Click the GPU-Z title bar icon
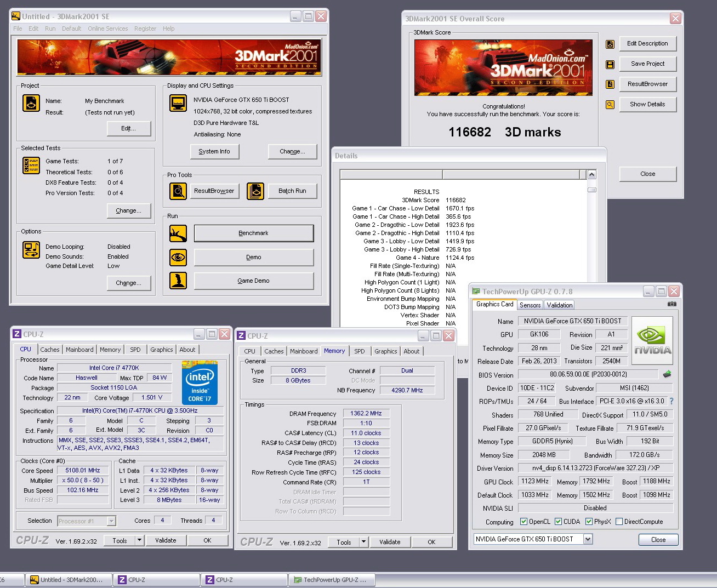 click(476, 292)
